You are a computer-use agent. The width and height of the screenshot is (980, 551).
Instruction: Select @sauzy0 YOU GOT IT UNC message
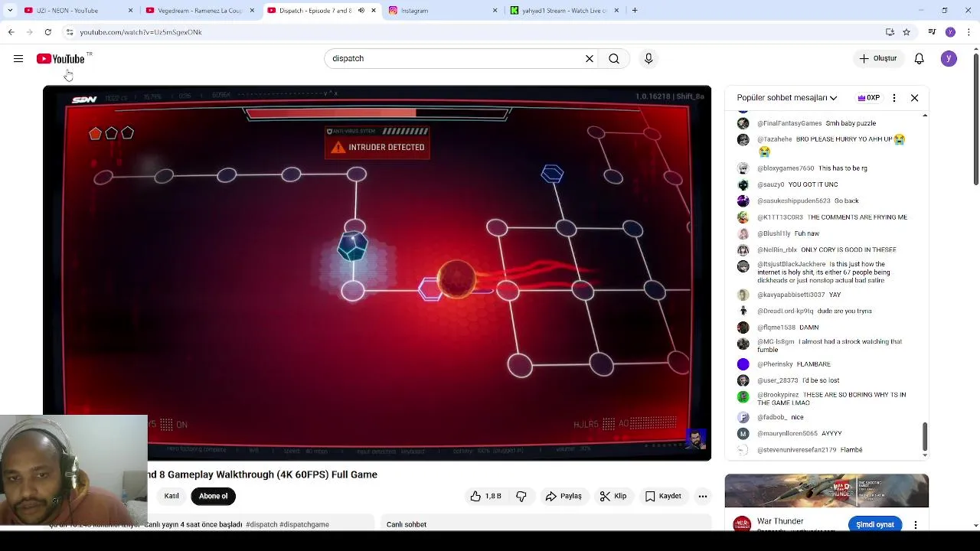click(x=825, y=184)
